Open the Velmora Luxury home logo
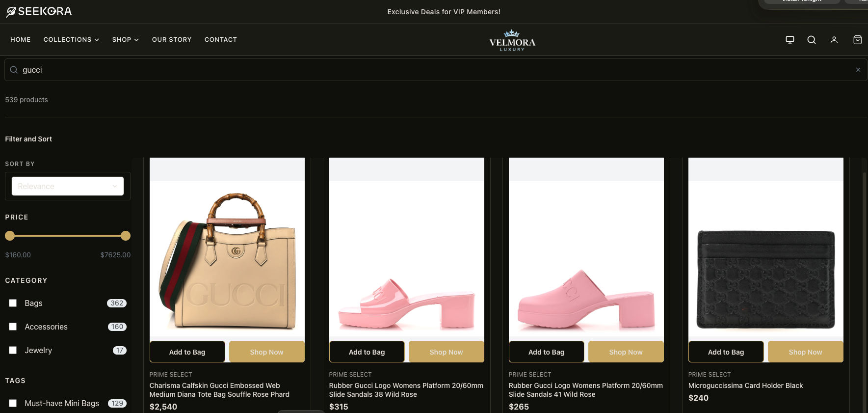 (512, 40)
